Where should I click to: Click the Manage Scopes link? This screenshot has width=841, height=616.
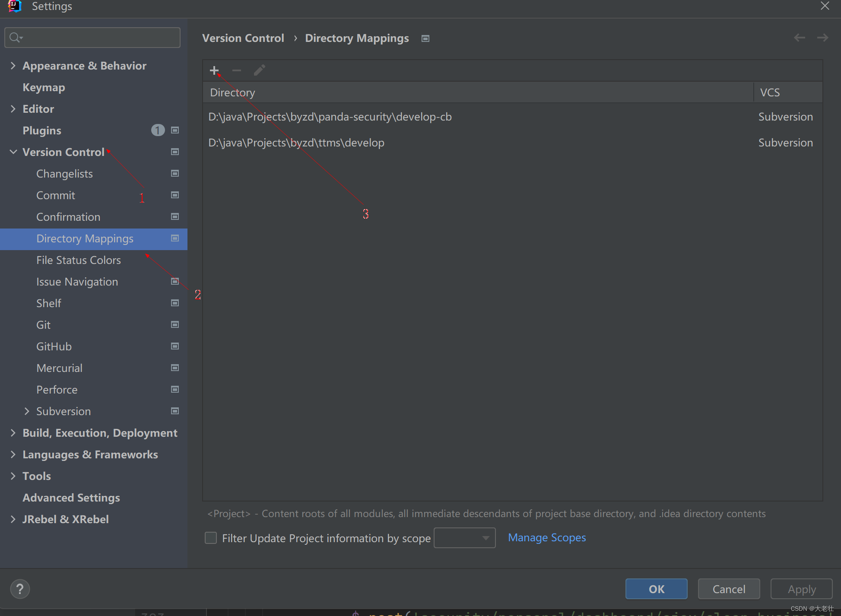(x=546, y=537)
